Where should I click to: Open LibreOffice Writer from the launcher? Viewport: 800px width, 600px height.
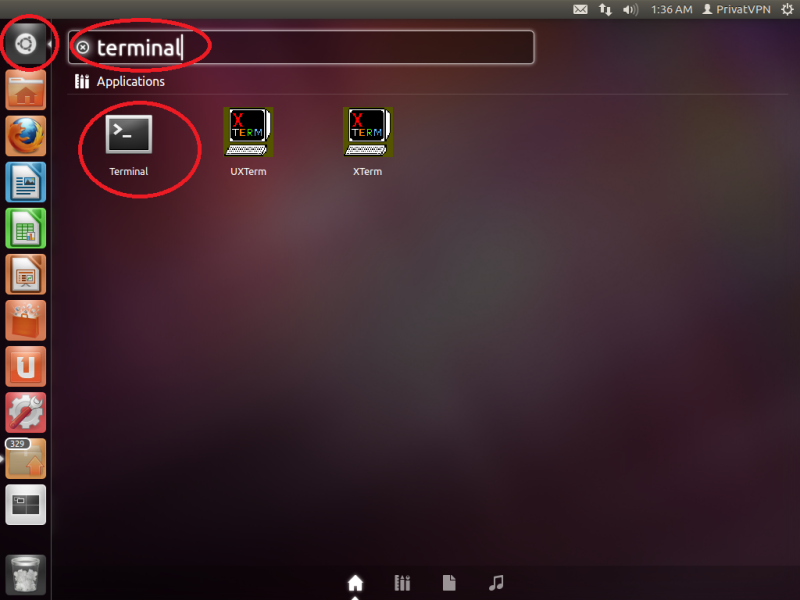(x=25, y=183)
